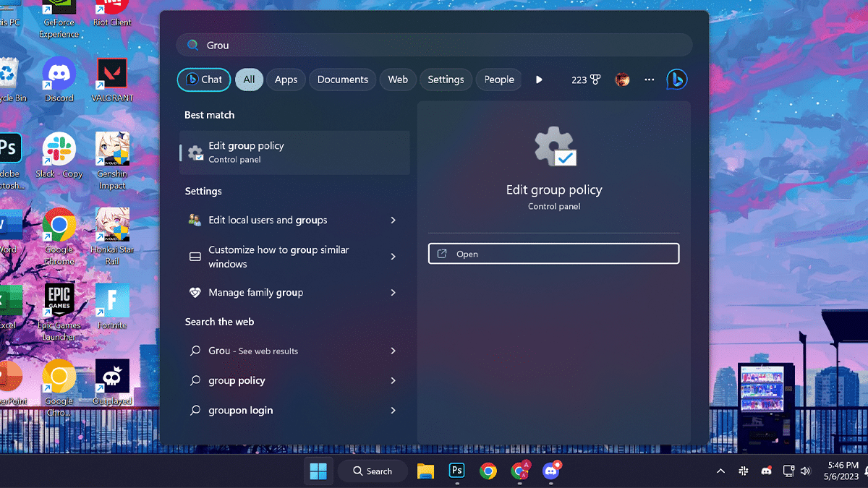This screenshot has height=488, width=868.
Task: Launch Genshin Impact desktop icon
Action: click(112, 161)
